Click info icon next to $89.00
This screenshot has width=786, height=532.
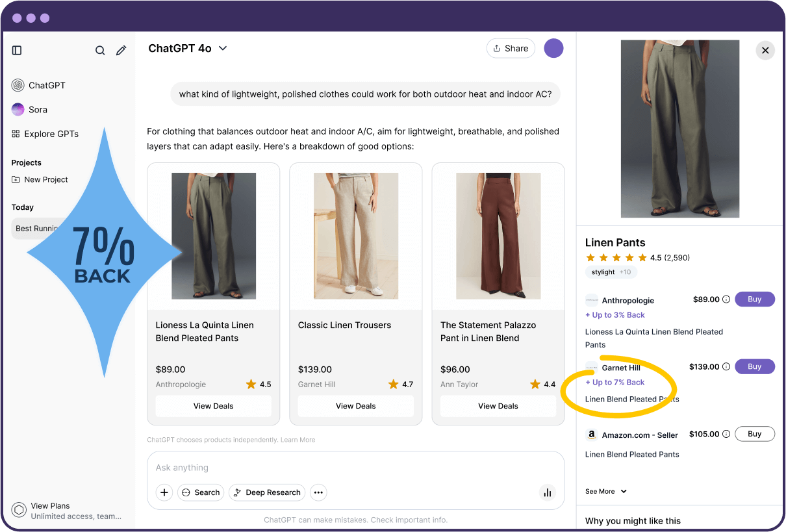coord(726,299)
